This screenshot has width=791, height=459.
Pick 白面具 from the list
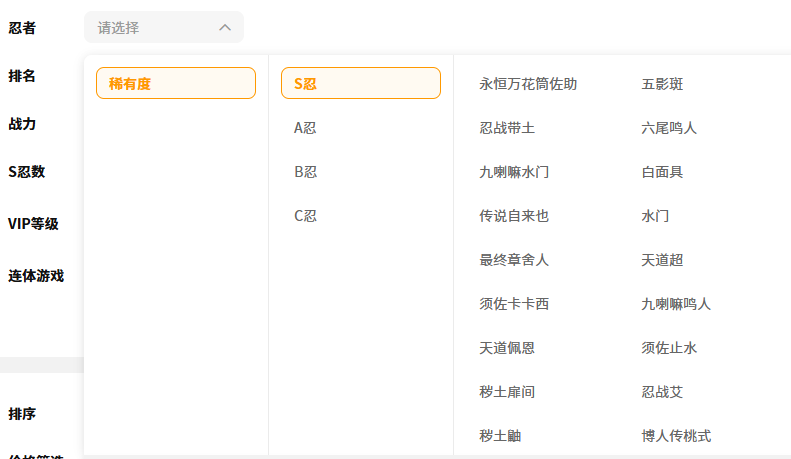pos(662,172)
